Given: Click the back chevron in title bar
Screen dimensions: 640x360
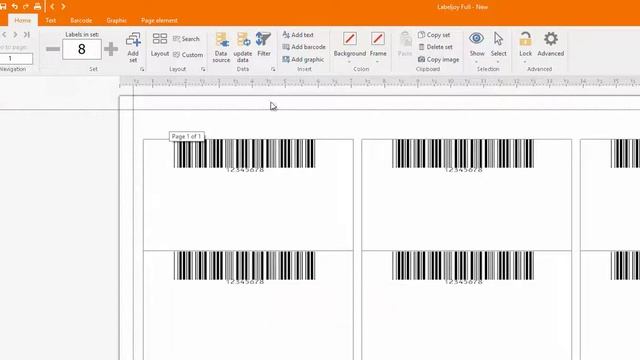Looking at the screenshot, I should point(52,7).
